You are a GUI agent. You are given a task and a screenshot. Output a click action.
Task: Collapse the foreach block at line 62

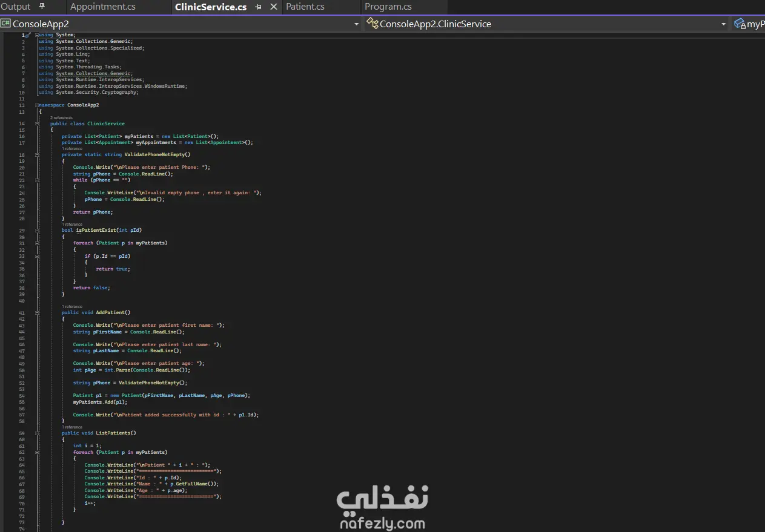coord(37,452)
